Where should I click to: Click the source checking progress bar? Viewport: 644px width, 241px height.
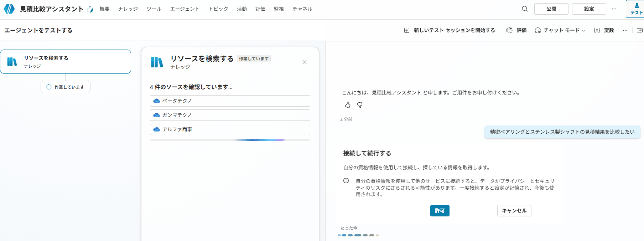click(230, 140)
